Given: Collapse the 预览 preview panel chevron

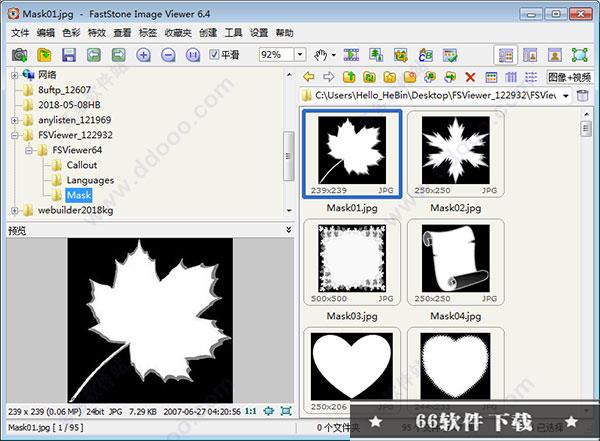Looking at the screenshot, I should [288, 230].
